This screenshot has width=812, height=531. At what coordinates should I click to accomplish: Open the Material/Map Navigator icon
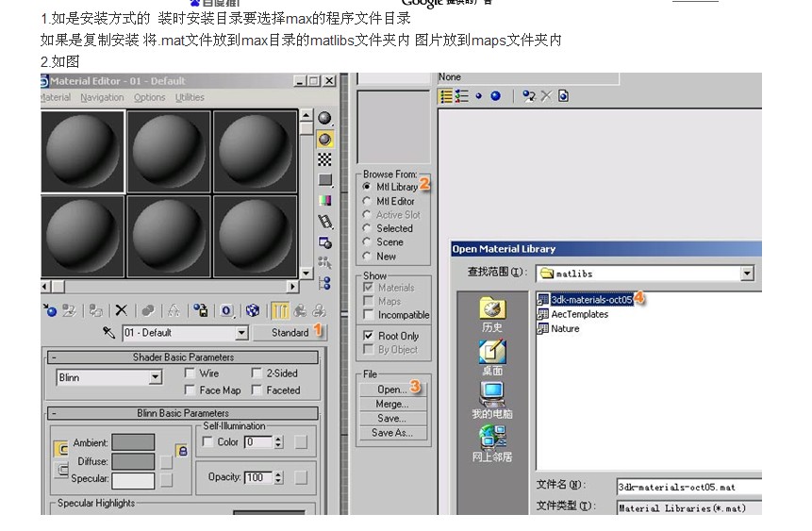coord(324,283)
